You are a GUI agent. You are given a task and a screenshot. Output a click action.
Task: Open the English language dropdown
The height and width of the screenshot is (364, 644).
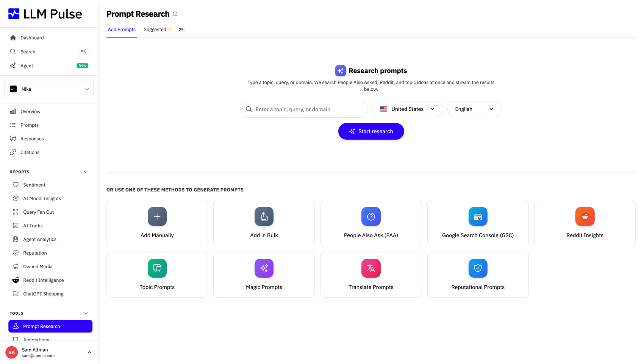point(475,109)
